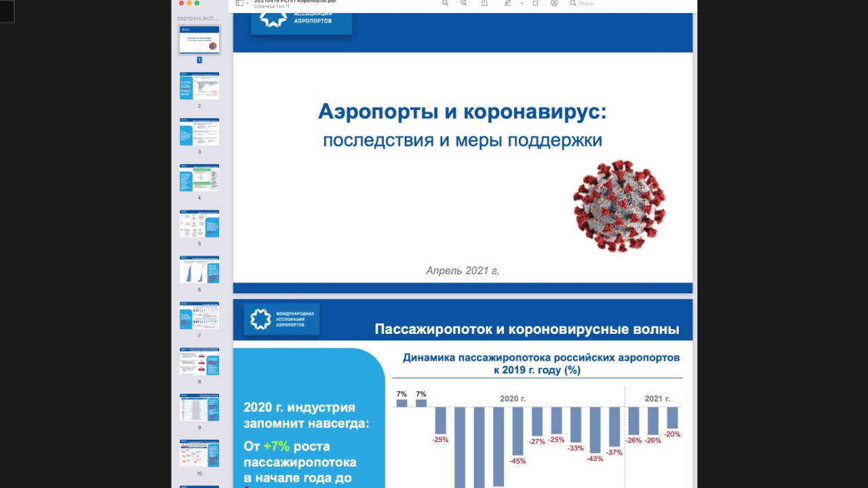Click the -37% bar label

coord(614,453)
